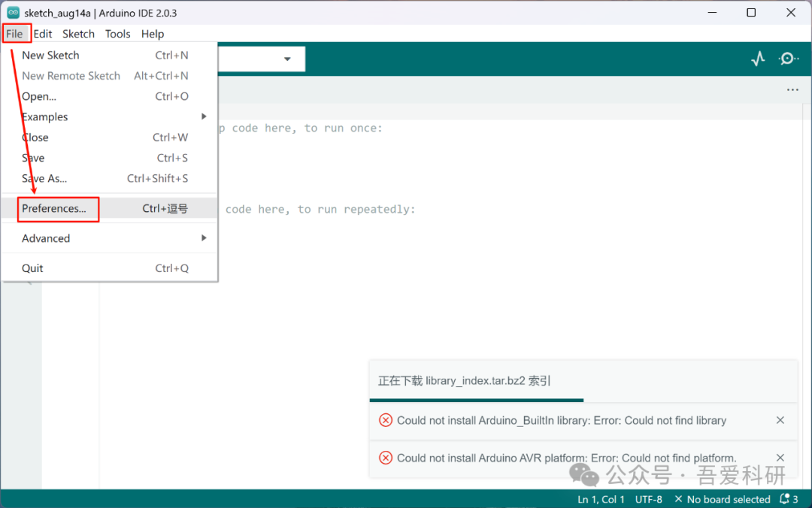This screenshot has height=508, width=812.
Task: Open the Tools menu
Action: point(117,34)
